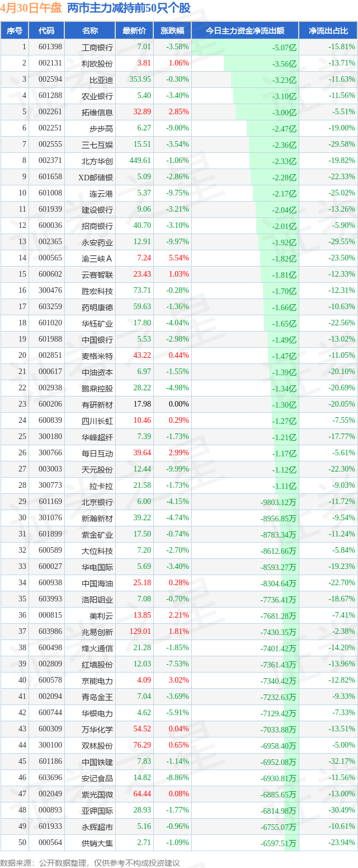Click the change value -9.97%

click(178, 242)
